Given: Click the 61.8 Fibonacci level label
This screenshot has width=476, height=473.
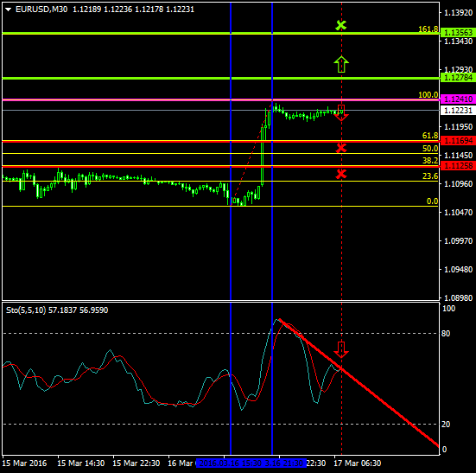Looking at the screenshot, I should [x=430, y=136].
